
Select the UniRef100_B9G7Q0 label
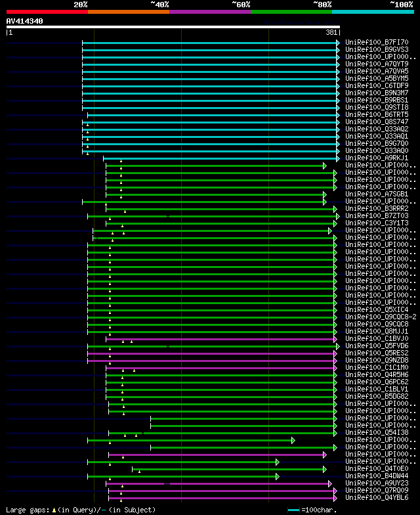point(377,143)
